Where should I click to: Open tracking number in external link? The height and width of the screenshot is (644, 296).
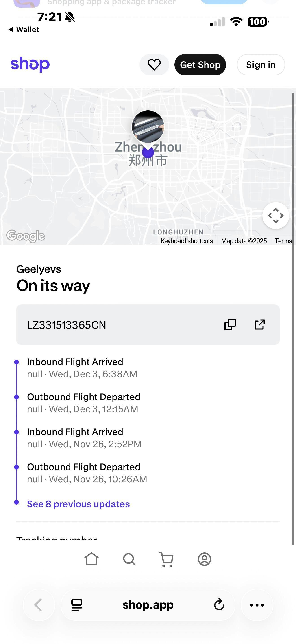point(259,324)
